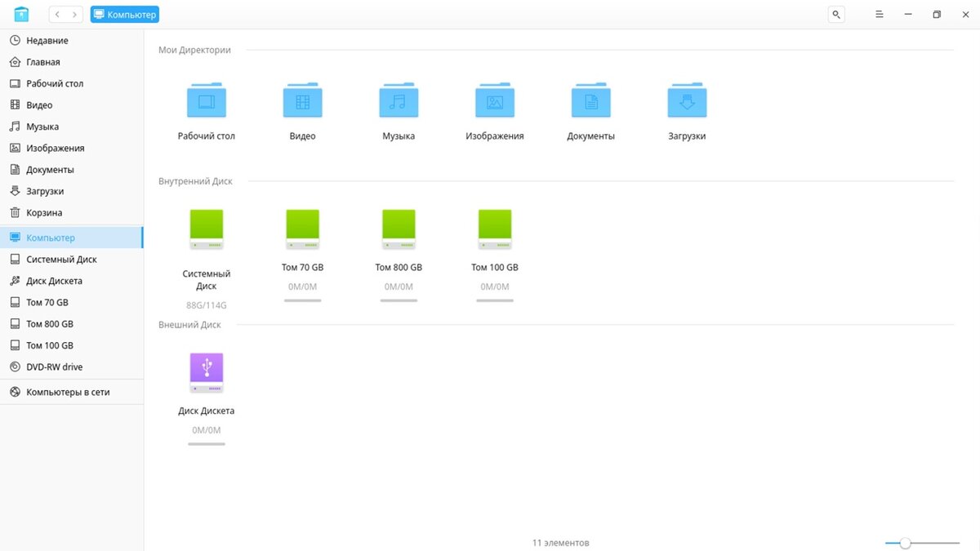Go back with the left arrow button

coord(58,15)
